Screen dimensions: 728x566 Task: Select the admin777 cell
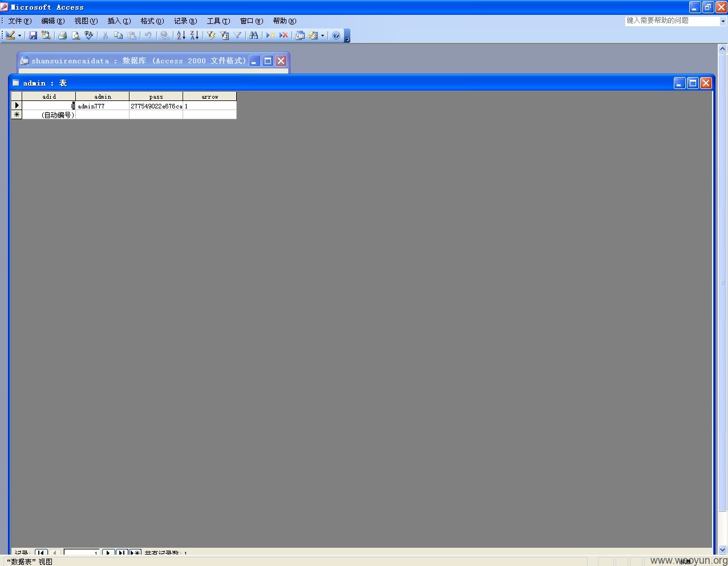tap(103, 106)
